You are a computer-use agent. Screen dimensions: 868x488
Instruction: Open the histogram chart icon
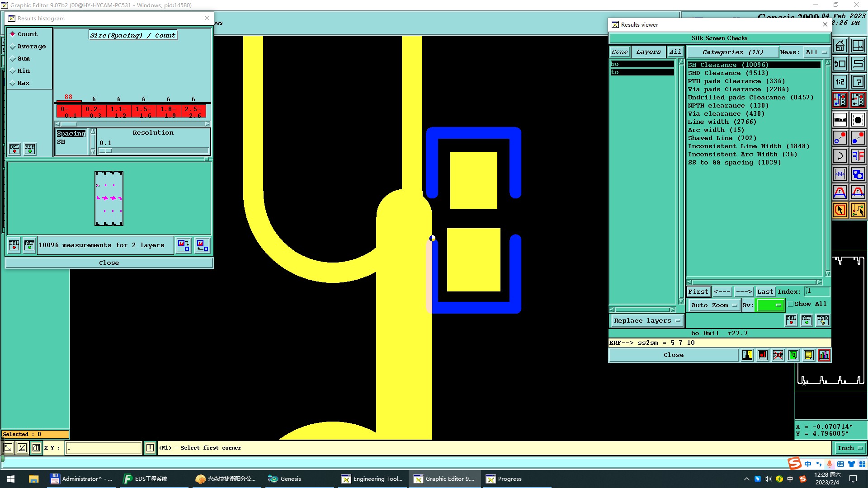point(824,355)
